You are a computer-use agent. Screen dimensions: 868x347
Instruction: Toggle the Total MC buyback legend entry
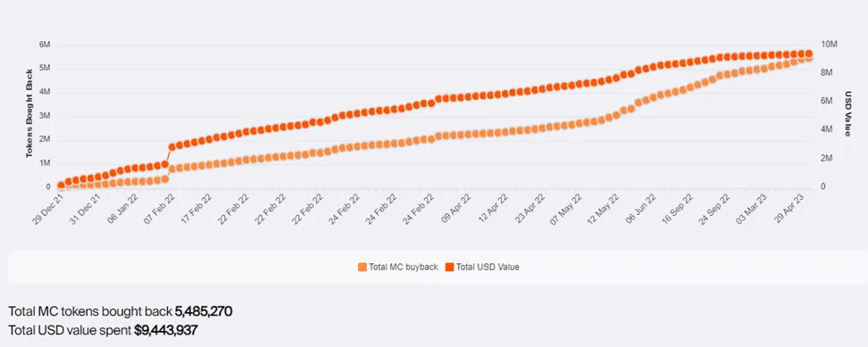pos(398,267)
